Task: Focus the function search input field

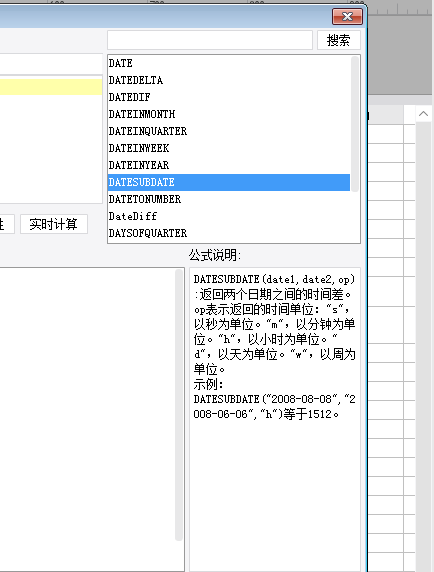Action: (x=210, y=40)
